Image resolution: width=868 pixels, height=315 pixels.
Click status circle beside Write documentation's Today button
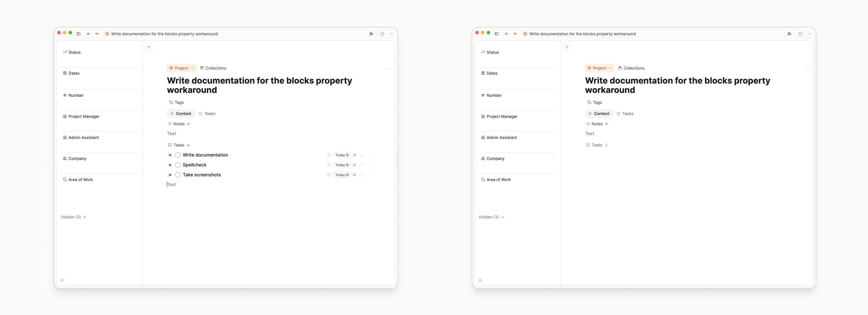(x=329, y=155)
